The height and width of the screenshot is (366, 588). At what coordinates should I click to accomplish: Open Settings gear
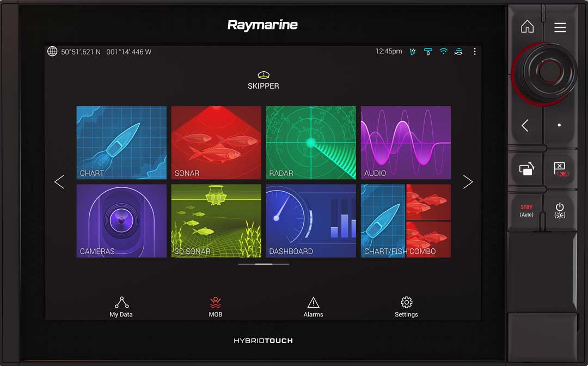click(x=406, y=307)
